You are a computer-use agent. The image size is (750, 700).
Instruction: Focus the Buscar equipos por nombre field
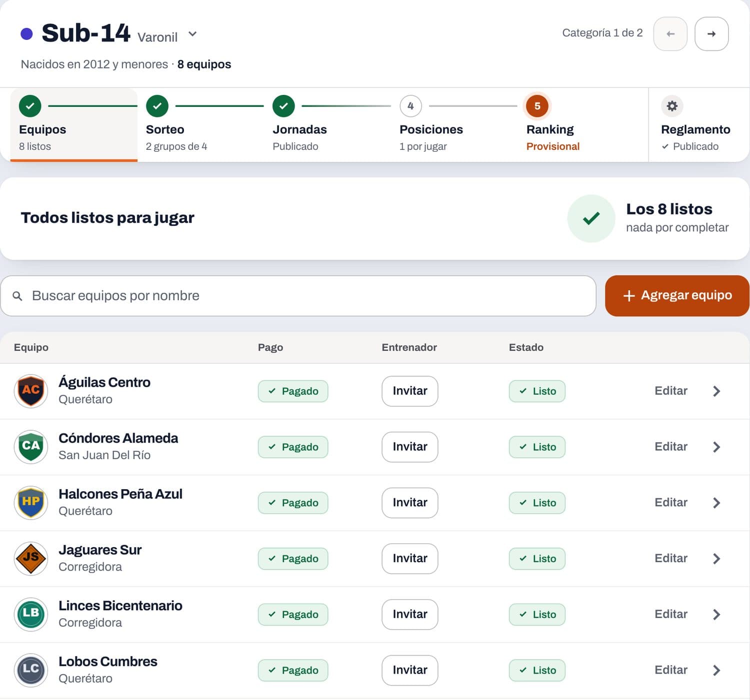click(298, 296)
